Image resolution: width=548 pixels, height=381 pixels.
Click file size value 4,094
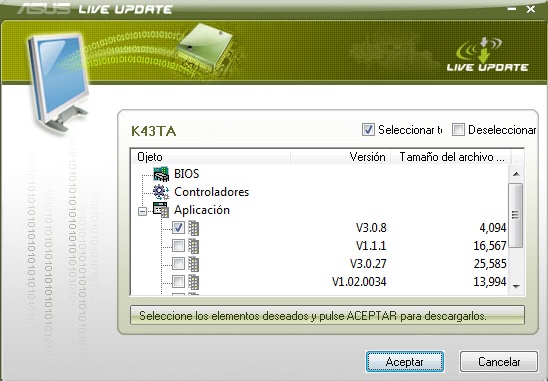(493, 228)
